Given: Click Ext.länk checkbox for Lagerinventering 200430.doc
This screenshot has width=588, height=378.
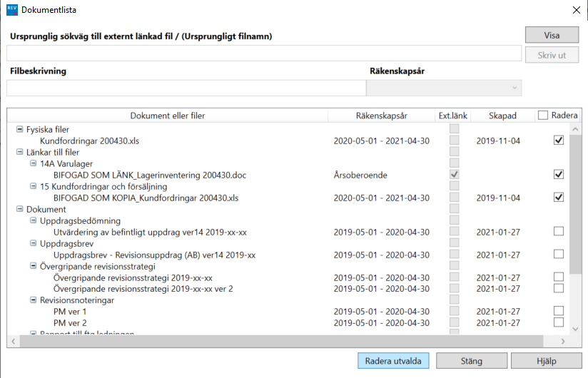Looking at the screenshot, I should tap(454, 174).
